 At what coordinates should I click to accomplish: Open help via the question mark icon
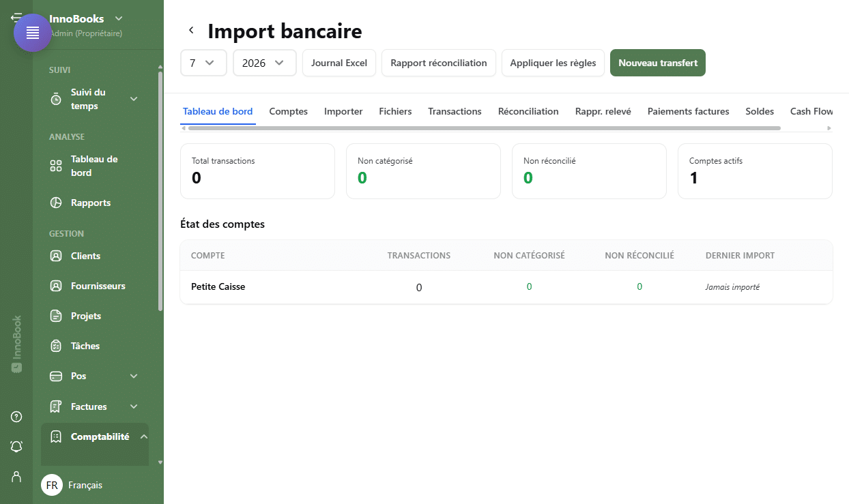pos(16,417)
